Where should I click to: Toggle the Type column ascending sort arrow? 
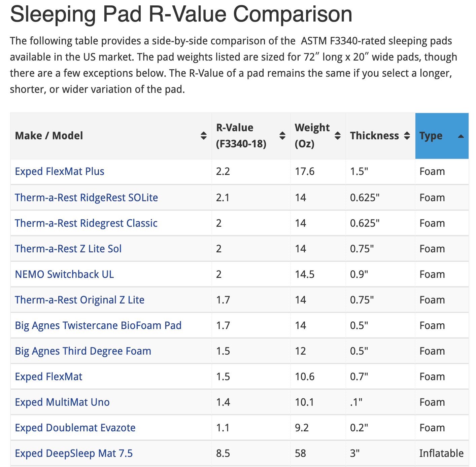pyautogui.click(x=461, y=136)
